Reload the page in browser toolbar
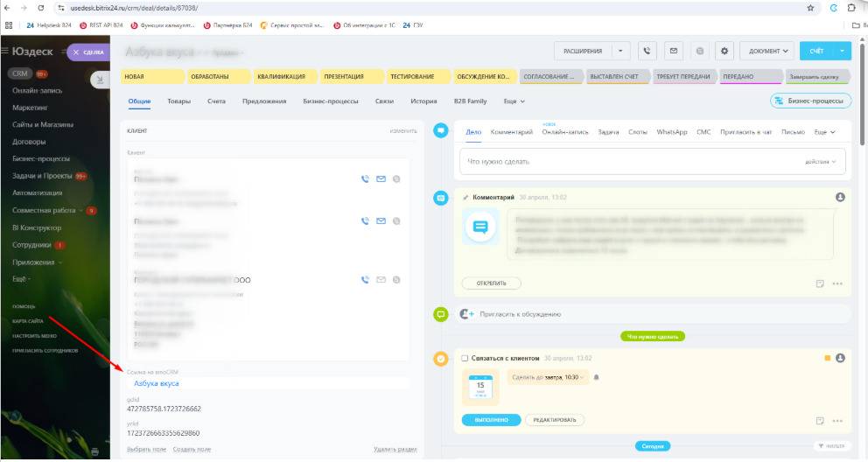 tap(41, 8)
